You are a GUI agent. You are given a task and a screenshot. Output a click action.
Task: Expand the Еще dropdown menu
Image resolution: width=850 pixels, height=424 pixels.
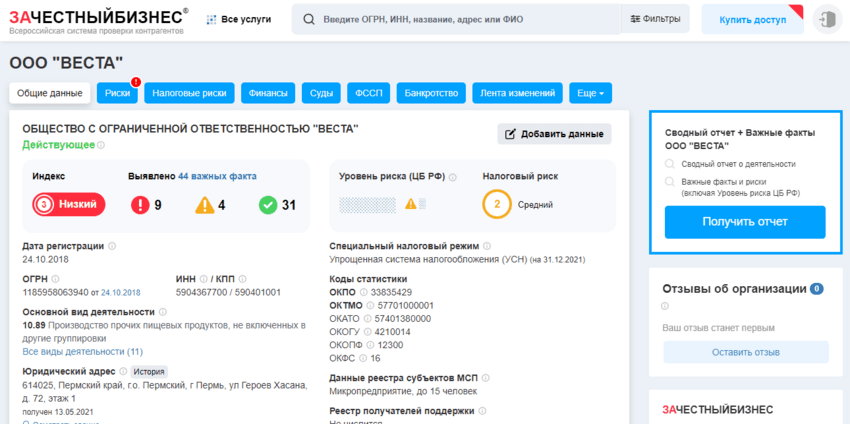590,93
